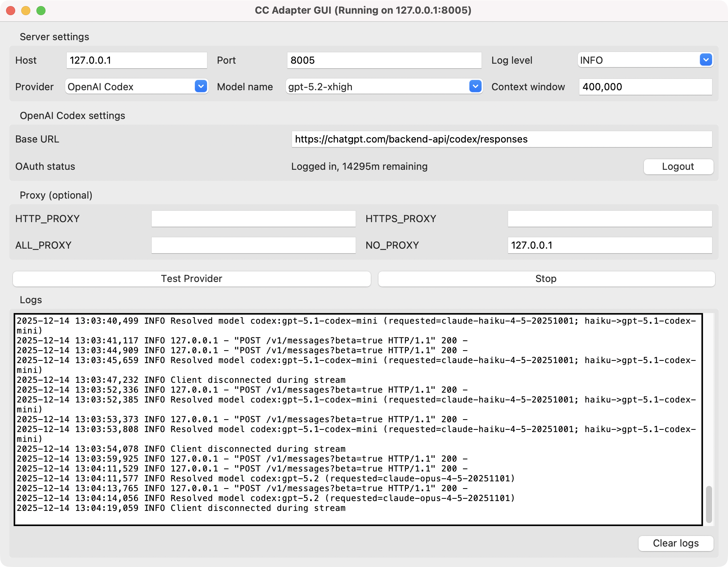Click the empty HTTPS_PROXY field
Viewport: 728px width, 567px height.
(x=610, y=219)
